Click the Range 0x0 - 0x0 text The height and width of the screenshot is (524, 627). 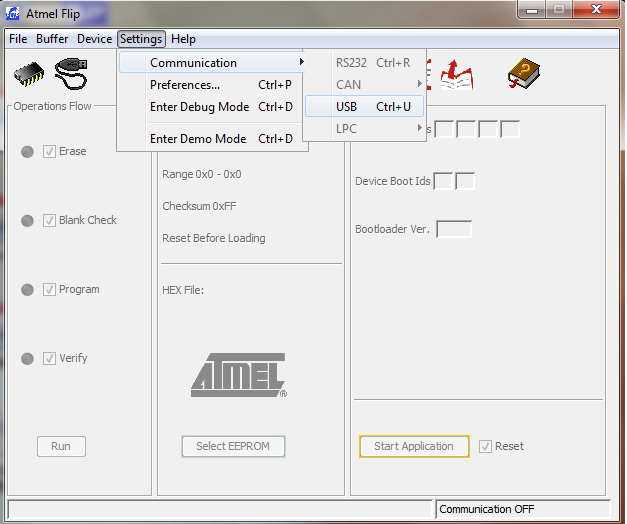(202, 174)
